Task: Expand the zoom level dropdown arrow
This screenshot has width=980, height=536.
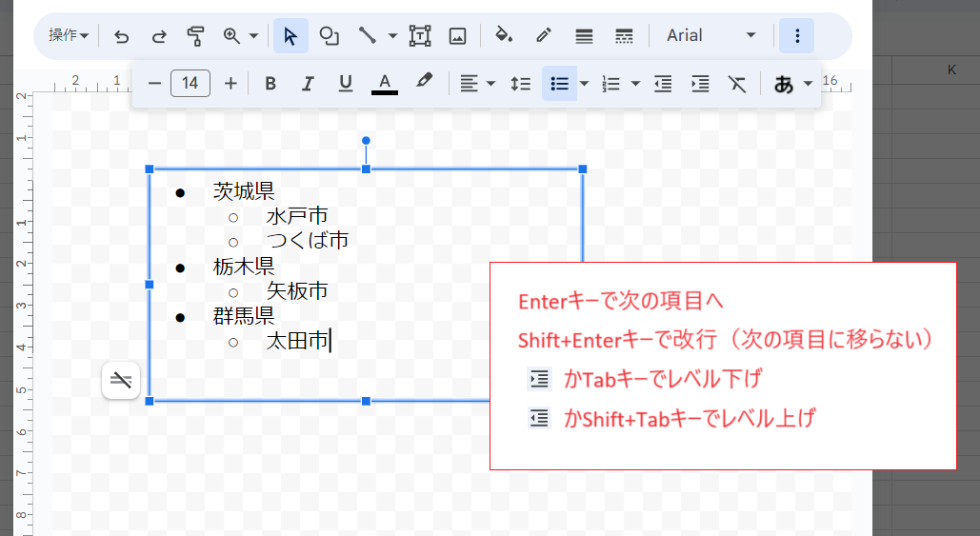Action: click(253, 36)
